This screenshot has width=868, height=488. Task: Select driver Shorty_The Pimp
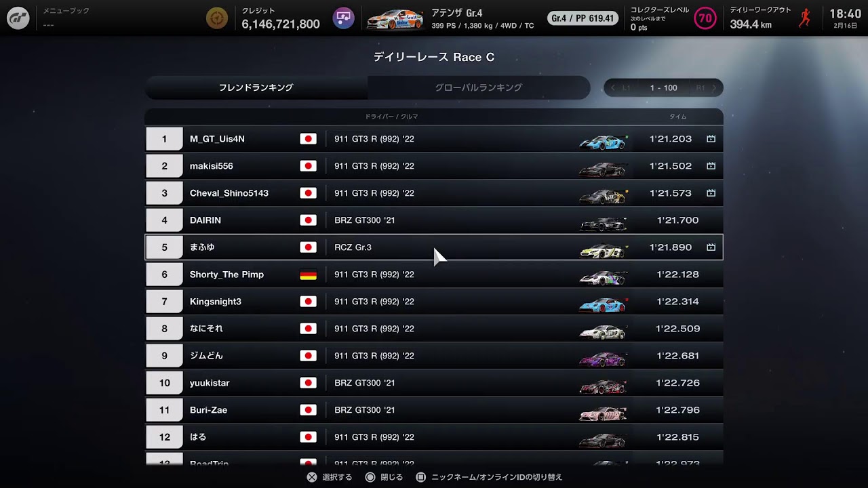tap(226, 274)
